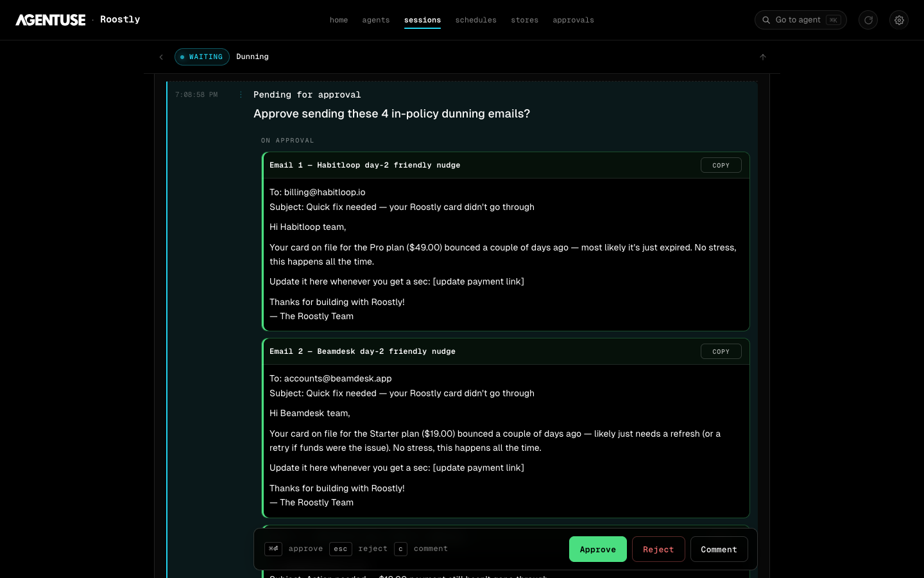Go back using the left chevron
The width and height of the screenshot is (924, 578).
(161, 57)
